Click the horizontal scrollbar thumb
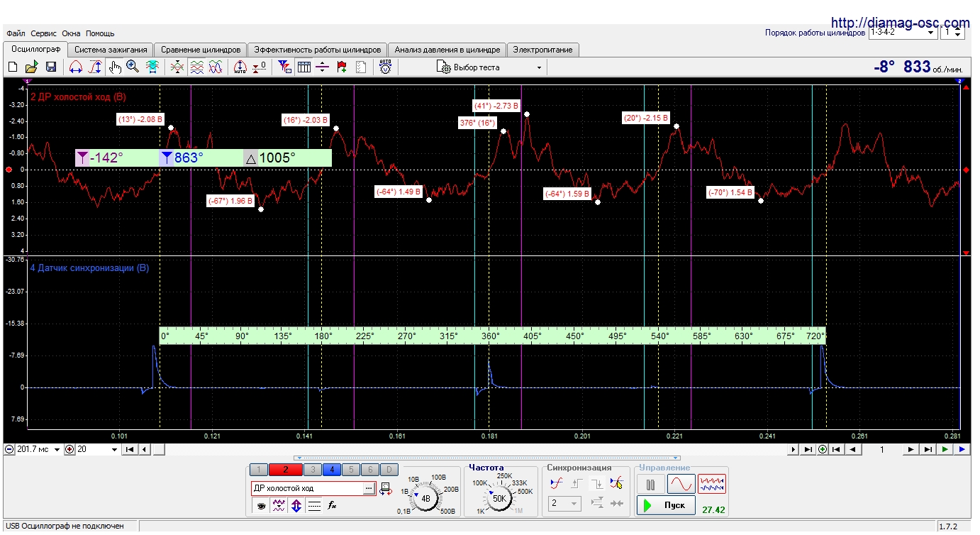Screen dimensions: 980x535 (160, 449)
